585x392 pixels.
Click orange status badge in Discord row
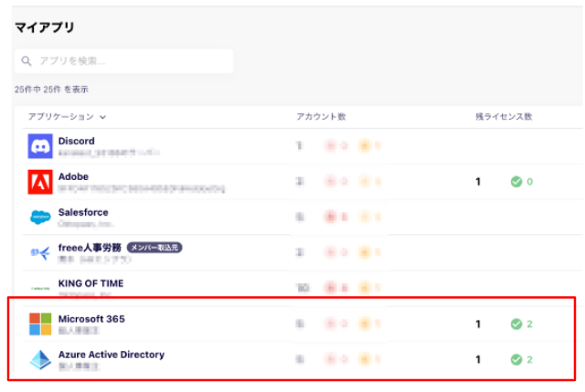click(365, 145)
